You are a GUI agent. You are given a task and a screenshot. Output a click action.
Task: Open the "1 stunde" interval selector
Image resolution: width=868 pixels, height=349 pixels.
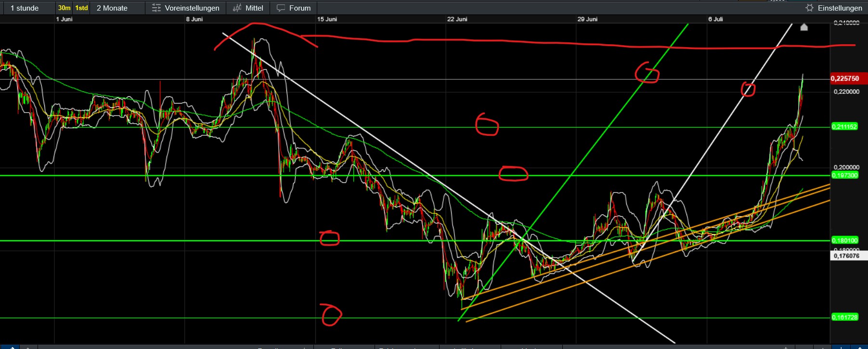pyautogui.click(x=25, y=8)
